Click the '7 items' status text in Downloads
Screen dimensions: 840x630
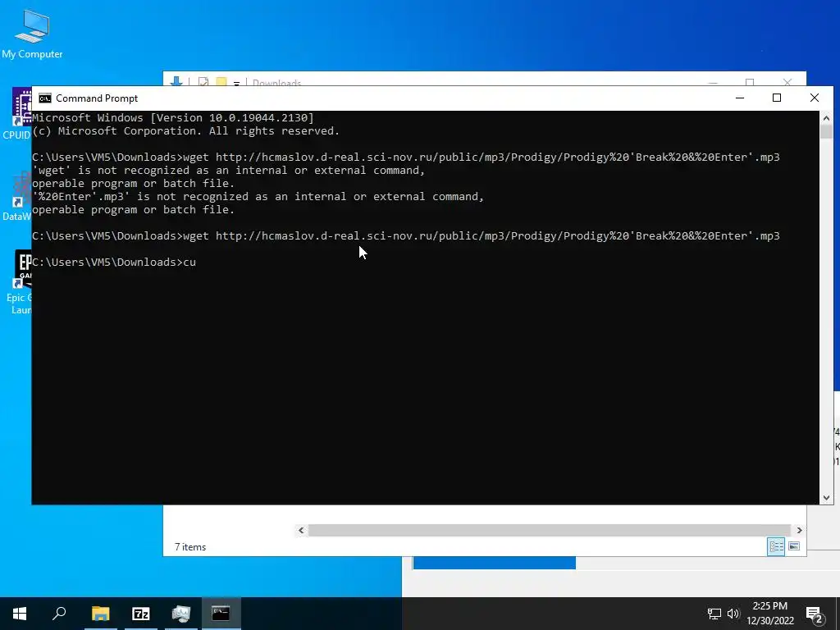tap(190, 547)
